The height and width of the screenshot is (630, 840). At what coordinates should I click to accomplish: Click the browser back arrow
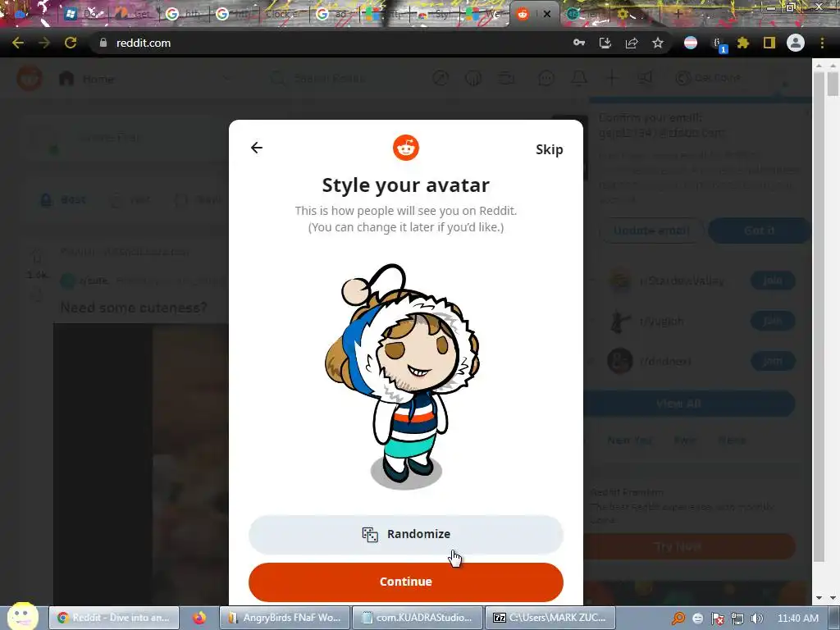[18, 43]
